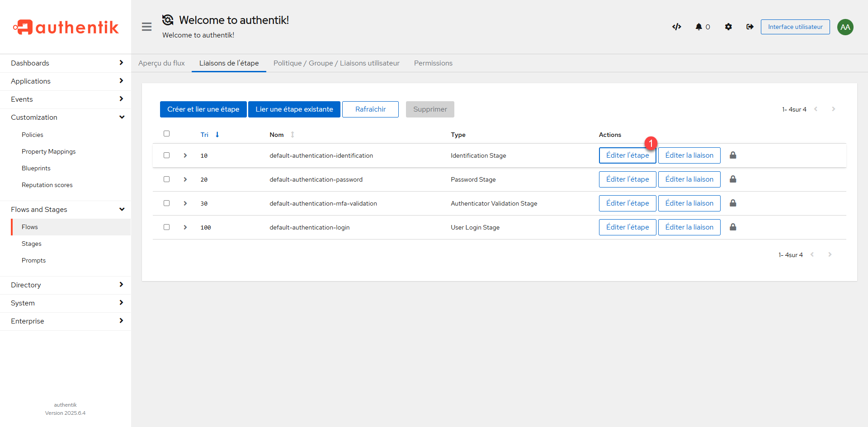Open settings via the gear icon
This screenshot has height=427, width=868.
tap(728, 27)
